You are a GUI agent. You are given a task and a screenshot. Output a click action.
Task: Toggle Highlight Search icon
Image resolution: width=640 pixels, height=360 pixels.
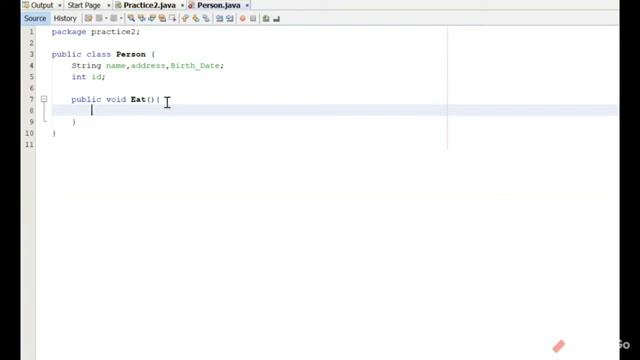pyautogui.click(x=162, y=18)
